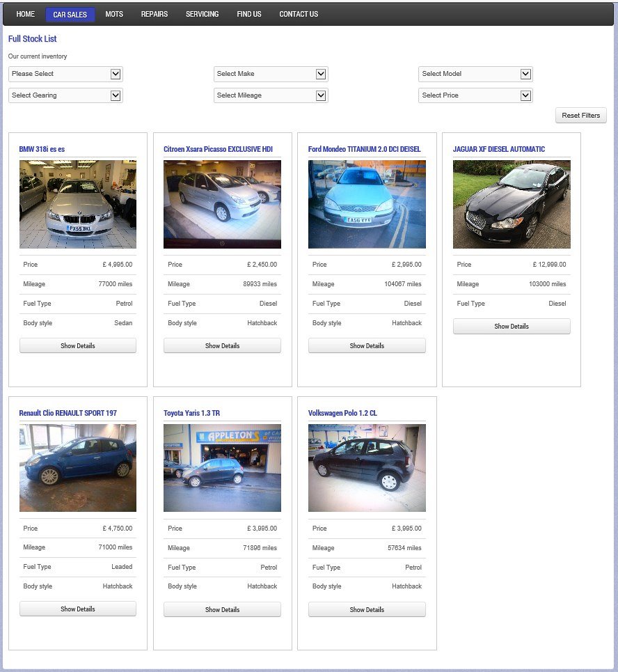Image resolution: width=618 pixels, height=672 pixels.
Task: Open the Select Gearing dropdown
Action: 65,95
